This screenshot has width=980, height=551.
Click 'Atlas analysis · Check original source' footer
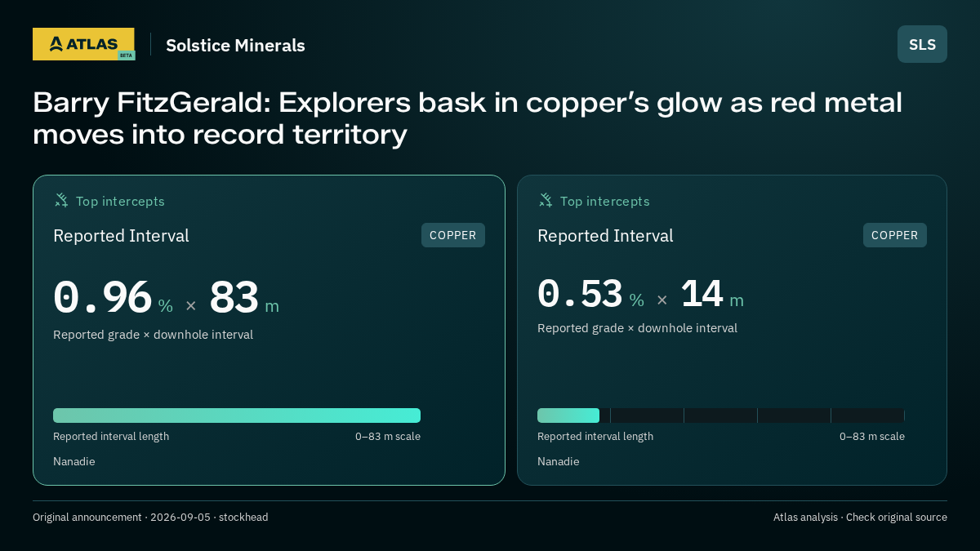coord(860,518)
